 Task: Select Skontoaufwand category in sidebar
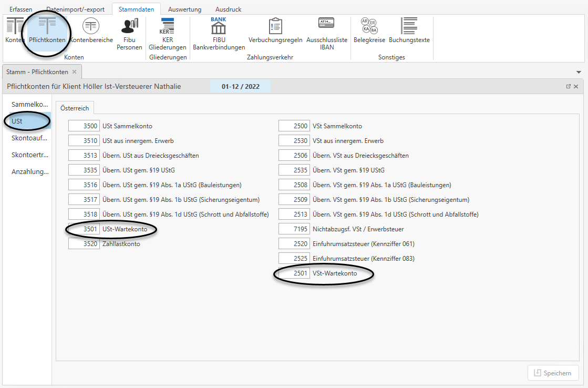pos(29,138)
